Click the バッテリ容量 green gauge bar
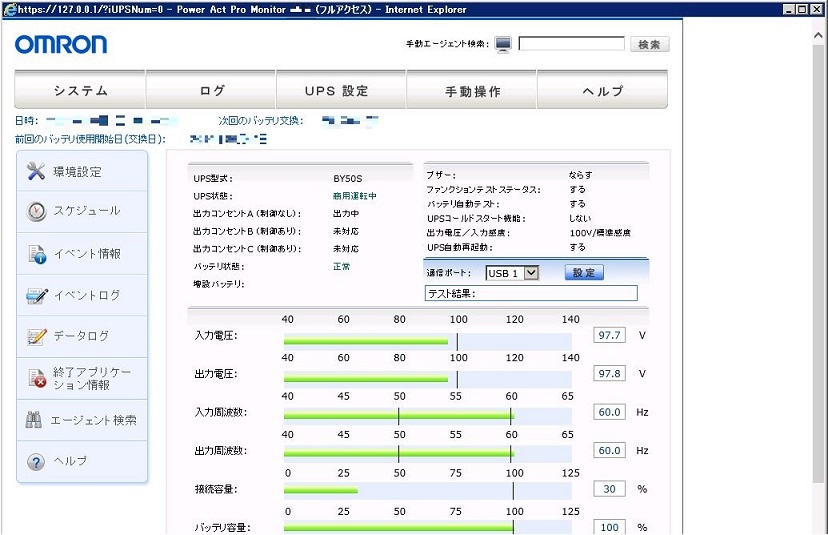 (399, 526)
